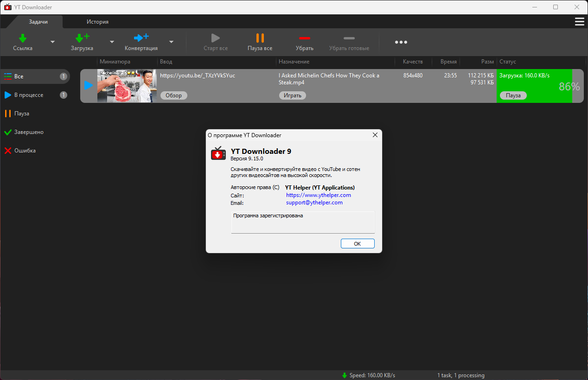588x380 pixels.
Task: Click the 854x480 quality value
Action: 413,76
